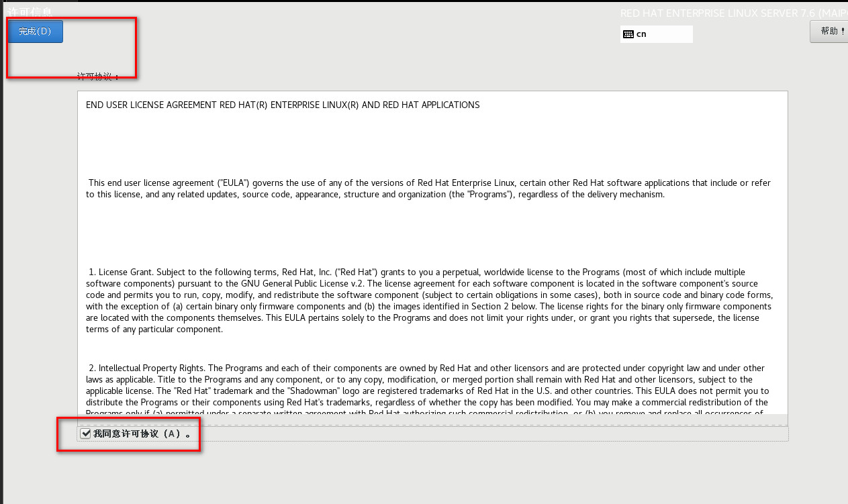
Task: Click empty space in keyboard layout box
Action: click(671, 34)
